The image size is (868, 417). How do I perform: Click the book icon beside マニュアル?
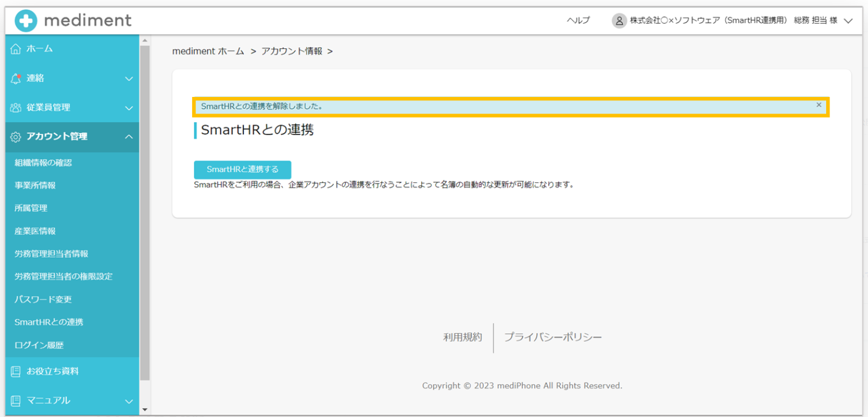[x=16, y=400]
